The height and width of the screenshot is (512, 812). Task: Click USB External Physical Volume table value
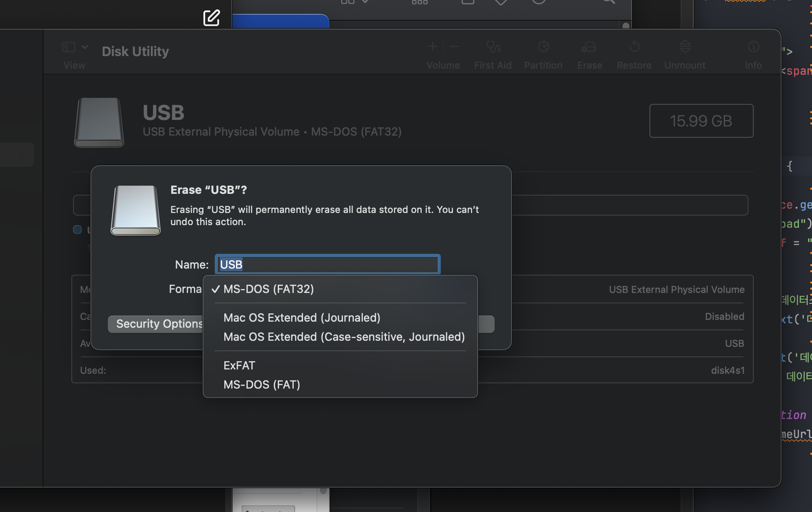[676, 289]
